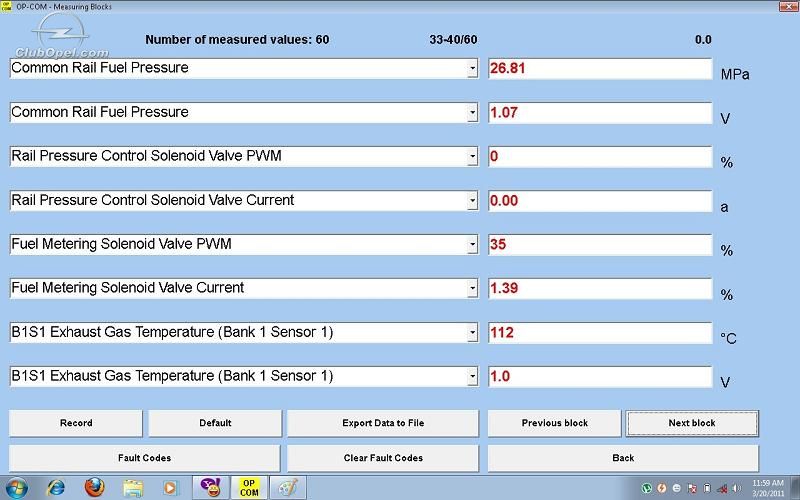Click the 1.0 exhaust sensor voltage field
800x500 pixels.
click(600, 377)
